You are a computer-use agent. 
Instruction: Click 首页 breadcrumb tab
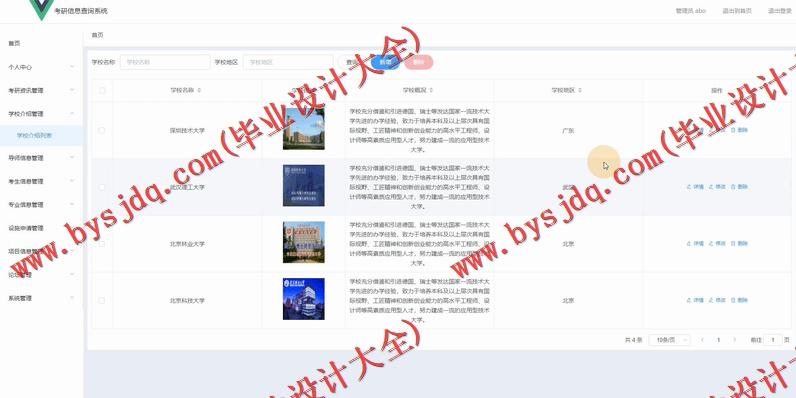pos(97,35)
